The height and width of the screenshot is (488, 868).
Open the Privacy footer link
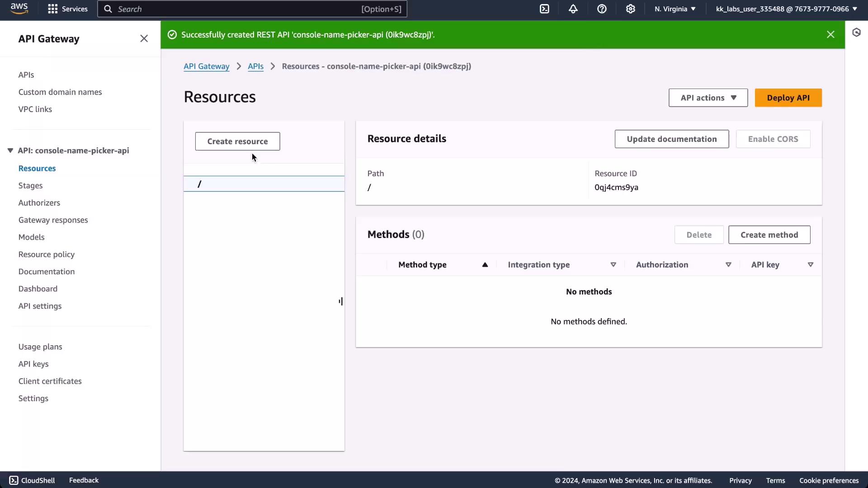pyautogui.click(x=740, y=481)
